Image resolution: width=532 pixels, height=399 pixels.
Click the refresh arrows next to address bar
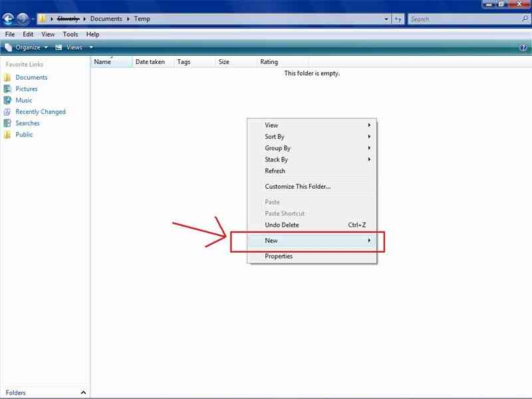pyautogui.click(x=398, y=19)
